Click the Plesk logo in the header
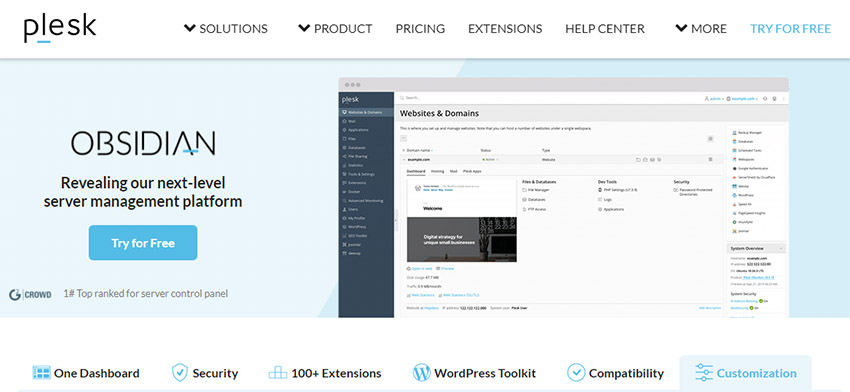Viewport: 850px width, 392px height. [60, 28]
